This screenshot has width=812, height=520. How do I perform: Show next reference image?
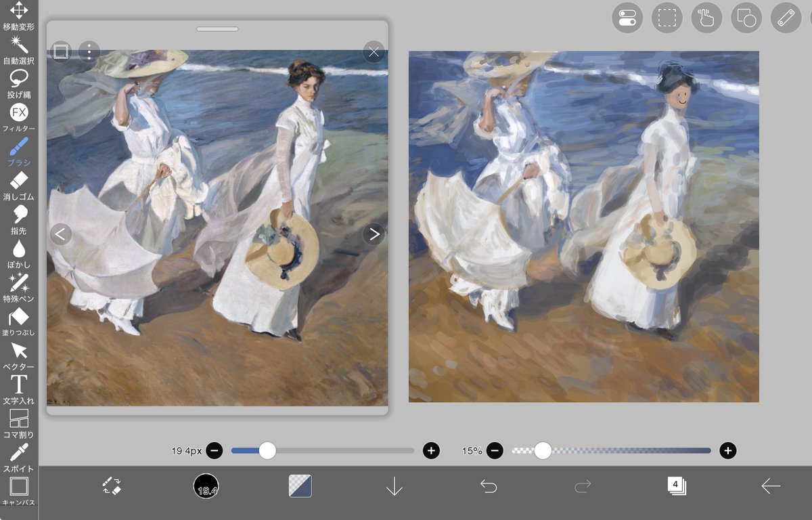[x=374, y=234]
